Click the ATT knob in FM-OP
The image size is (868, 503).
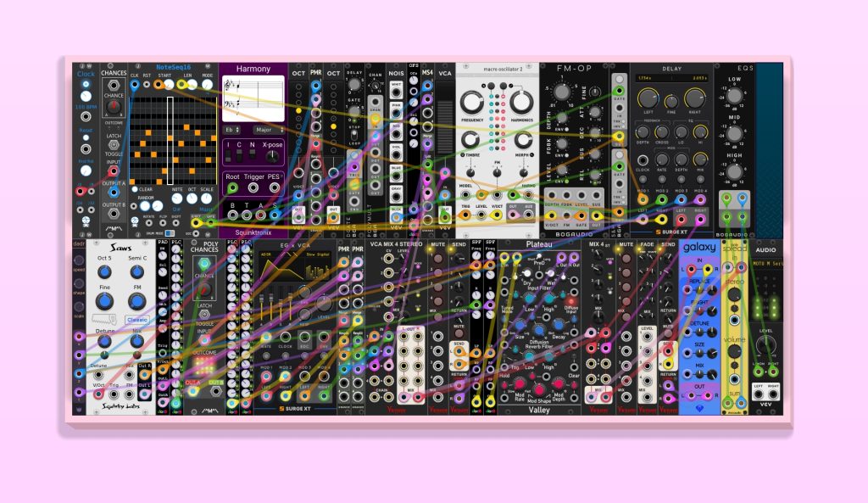click(x=595, y=113)
